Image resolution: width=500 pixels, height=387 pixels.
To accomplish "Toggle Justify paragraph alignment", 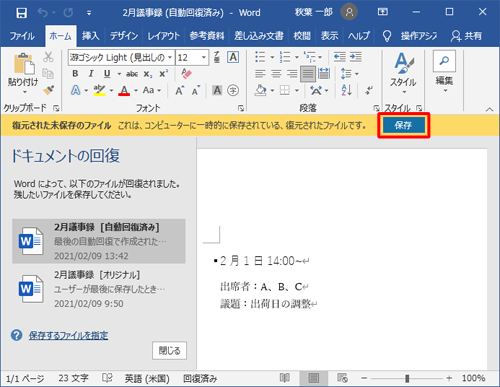I will 308,74.
